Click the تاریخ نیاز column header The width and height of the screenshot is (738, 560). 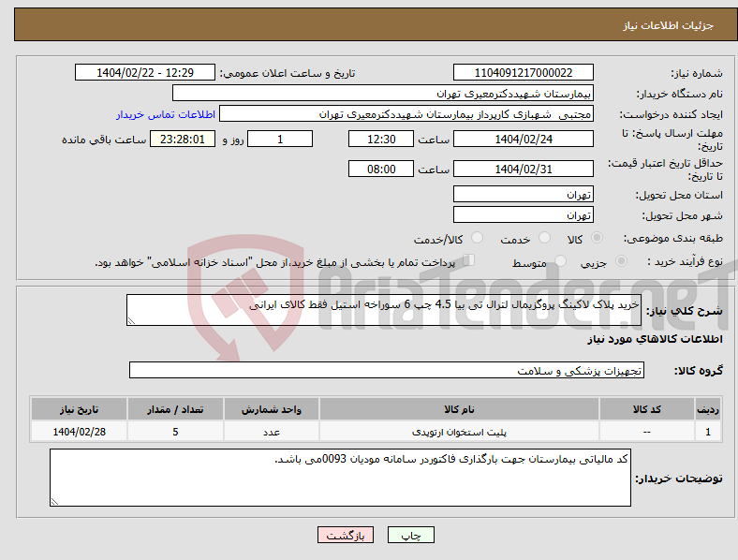pos(79,409)
